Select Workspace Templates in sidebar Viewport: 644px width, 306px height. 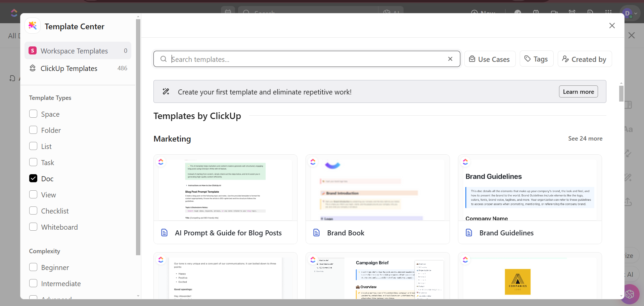click(78, 51)
